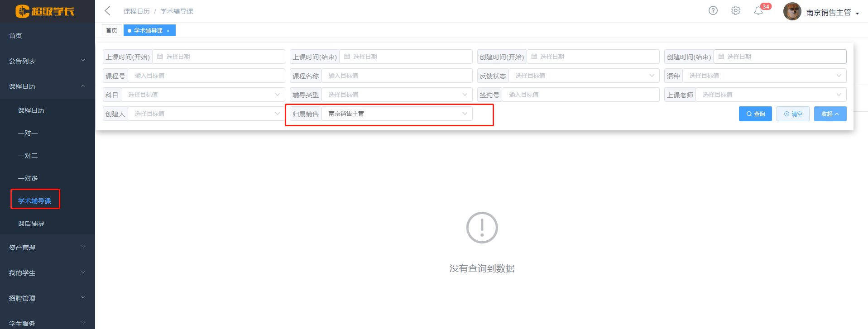This screenshot has height=329, width=868.
Task: Click the back arrow icon
Action: pos(107,11)
